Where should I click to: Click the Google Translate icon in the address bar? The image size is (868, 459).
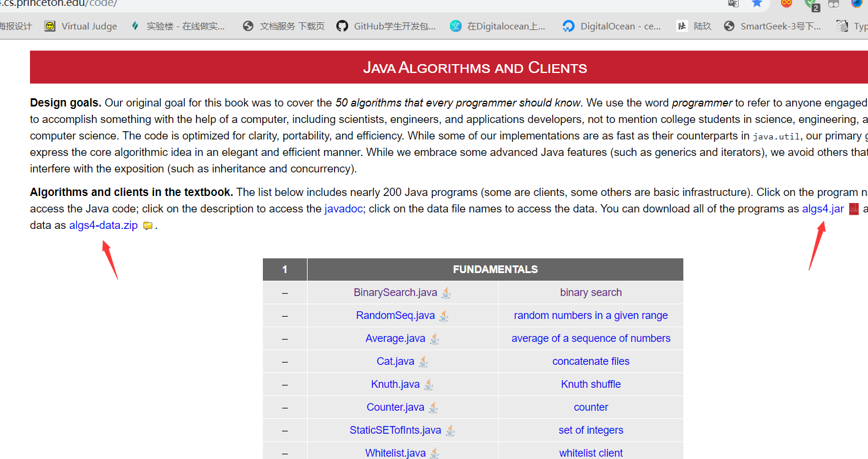(733, 5)
